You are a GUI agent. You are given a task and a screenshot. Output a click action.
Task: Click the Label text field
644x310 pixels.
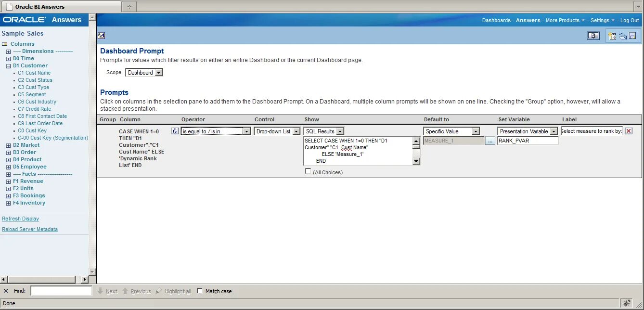[x=592, y=131]
